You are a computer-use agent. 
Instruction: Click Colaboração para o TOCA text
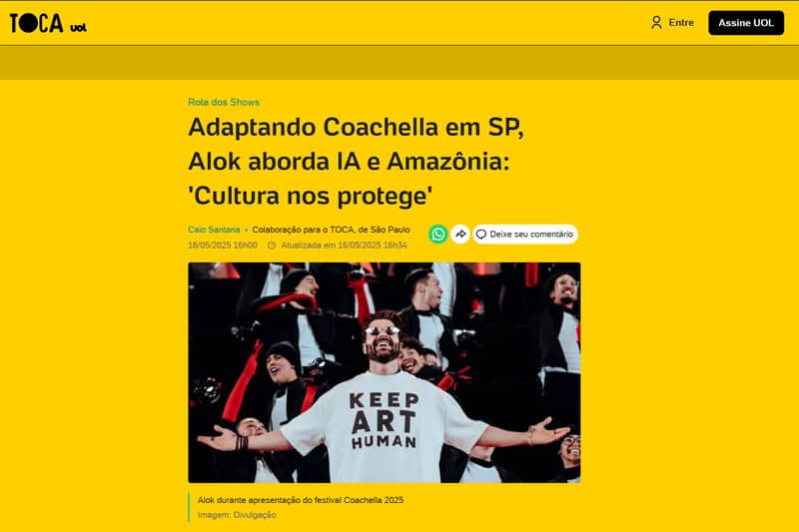(331, 230)
